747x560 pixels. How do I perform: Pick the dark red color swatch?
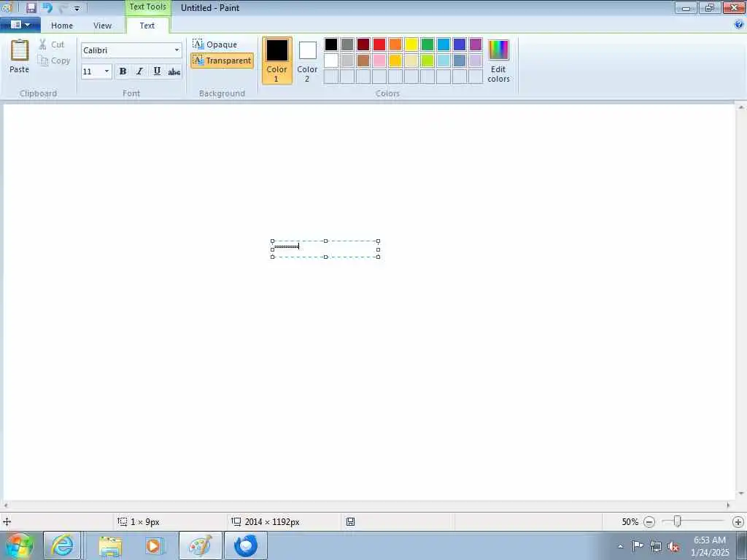click(363, 44)
